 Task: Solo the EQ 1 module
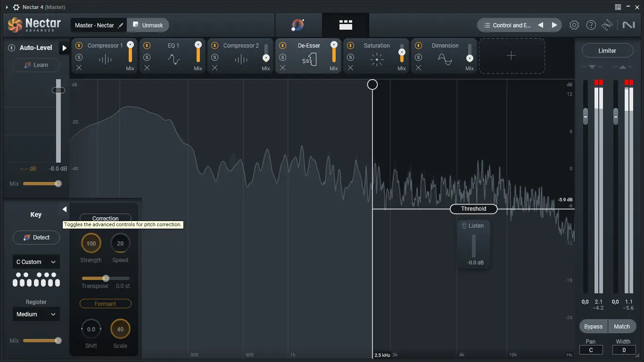click(x=147, y=57)
